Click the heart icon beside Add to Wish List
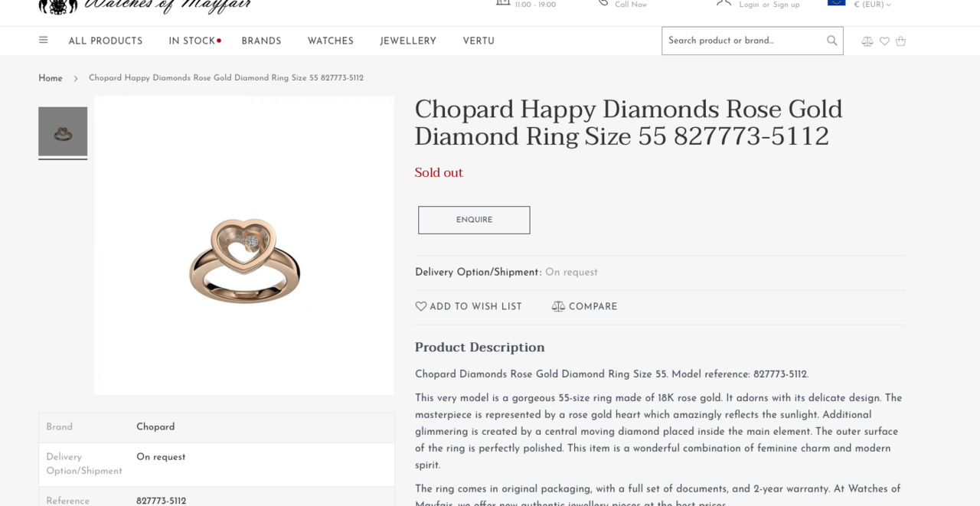This screenshot has width=980, height=506. point(421,306)
